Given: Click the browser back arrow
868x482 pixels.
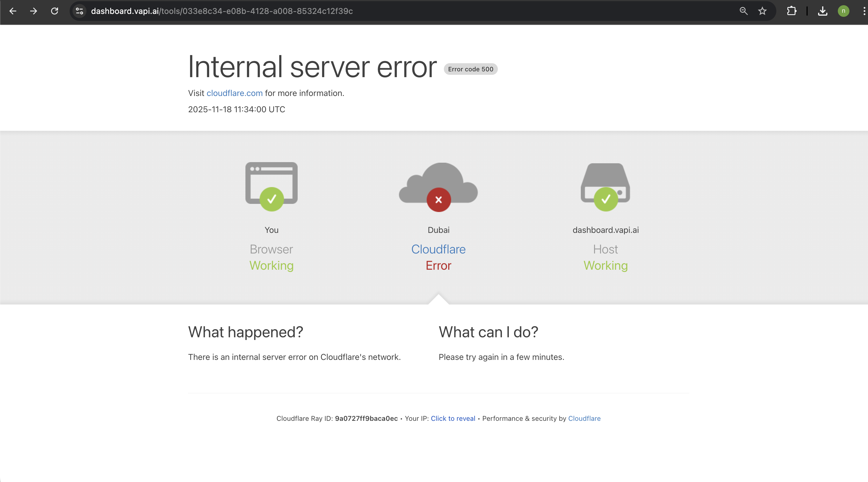Looking at the screenshot, I should (x=13, y=11).
